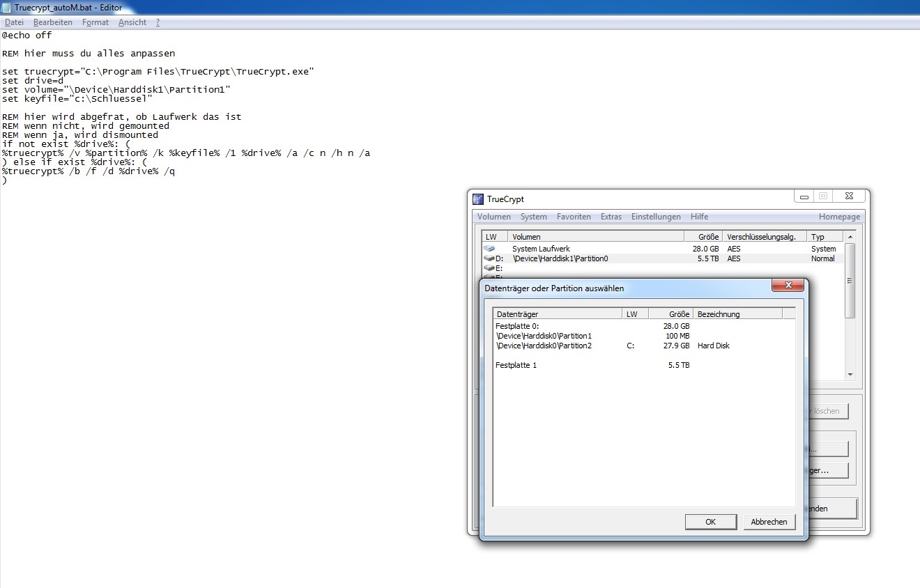920x588 pixels.
Task: Click the '@echo off' line in Editor
Action: (x=26, y=35)
